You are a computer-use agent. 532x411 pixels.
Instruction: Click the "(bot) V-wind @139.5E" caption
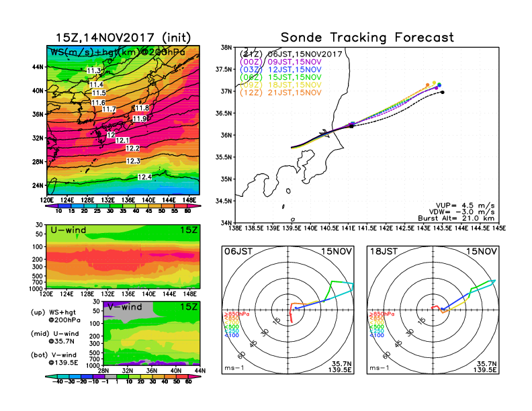54,359
